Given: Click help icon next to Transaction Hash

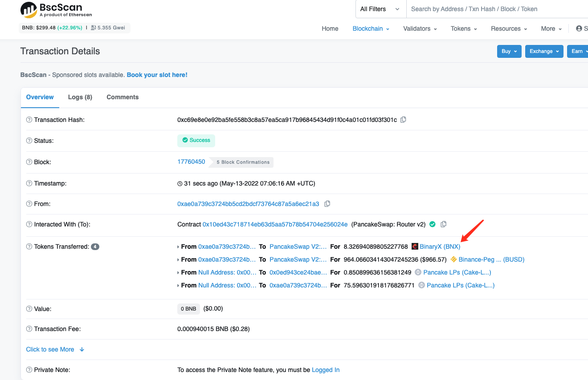Looking at the screenshot, I should tap(29, 120).
